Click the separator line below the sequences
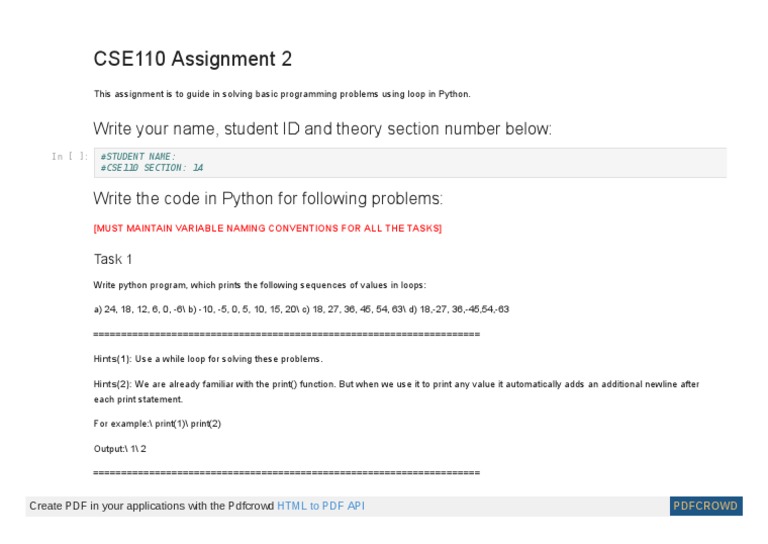 tap(286, 334)
